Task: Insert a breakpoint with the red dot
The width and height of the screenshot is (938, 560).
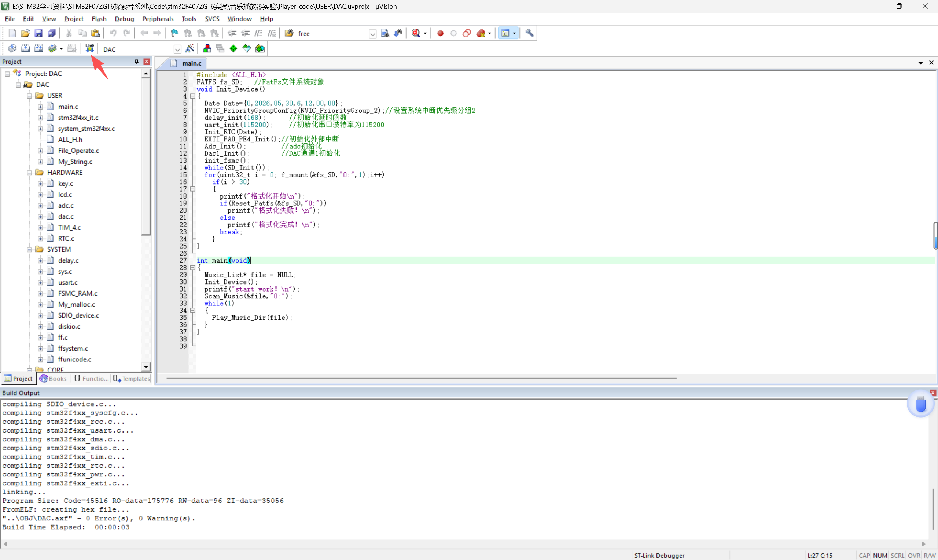Action: coord(440,33)
